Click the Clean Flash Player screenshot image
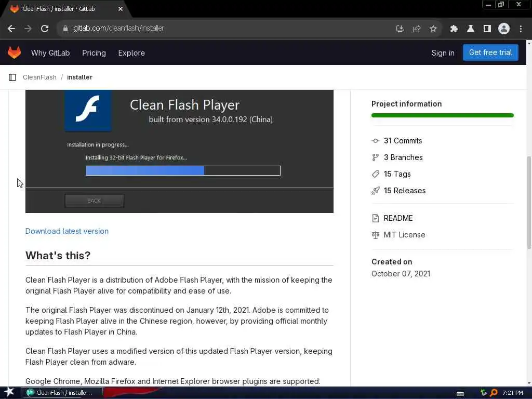This screenshot has width=532, height=399. [x=179, y=151]
